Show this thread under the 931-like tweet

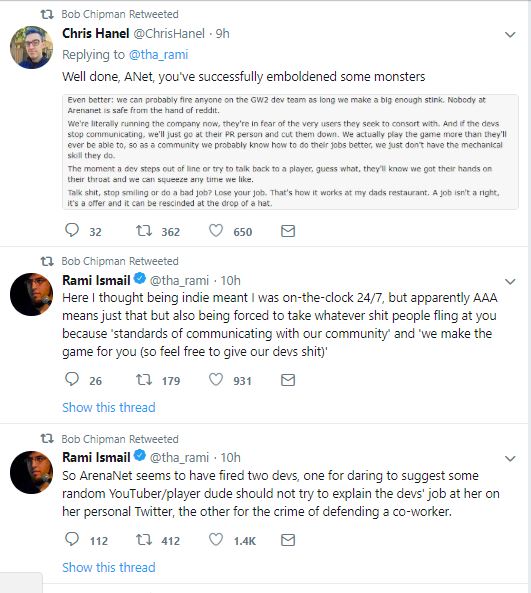click(109, 407)
